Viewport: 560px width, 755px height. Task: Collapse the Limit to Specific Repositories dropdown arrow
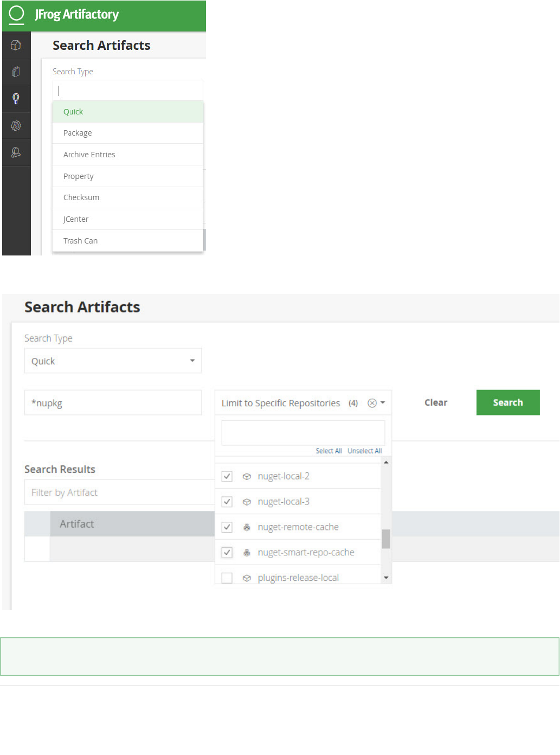click(383, 403)
